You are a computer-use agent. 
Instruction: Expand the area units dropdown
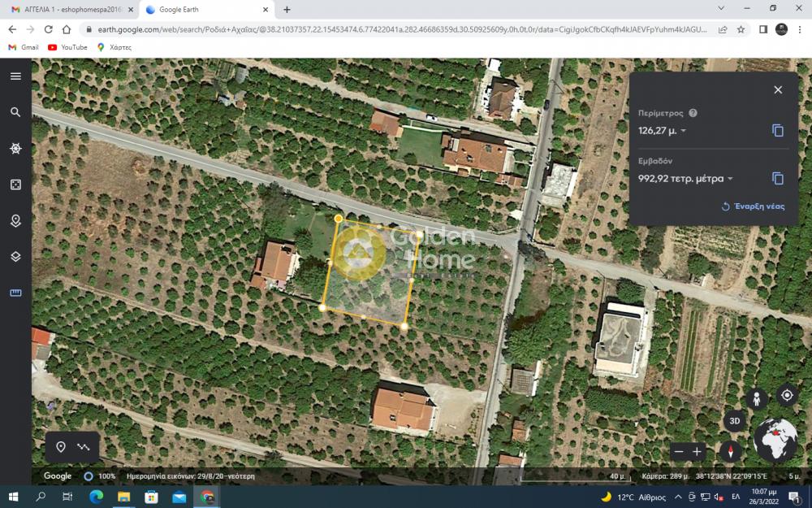point(730,179)
